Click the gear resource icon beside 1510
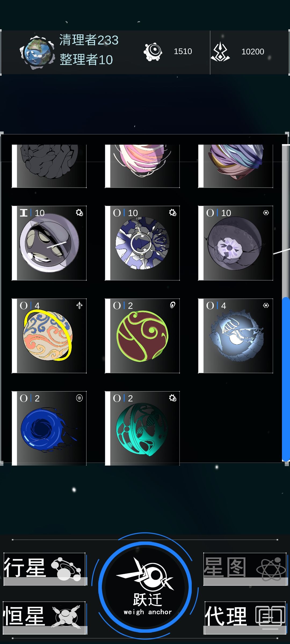 point(153,52)
